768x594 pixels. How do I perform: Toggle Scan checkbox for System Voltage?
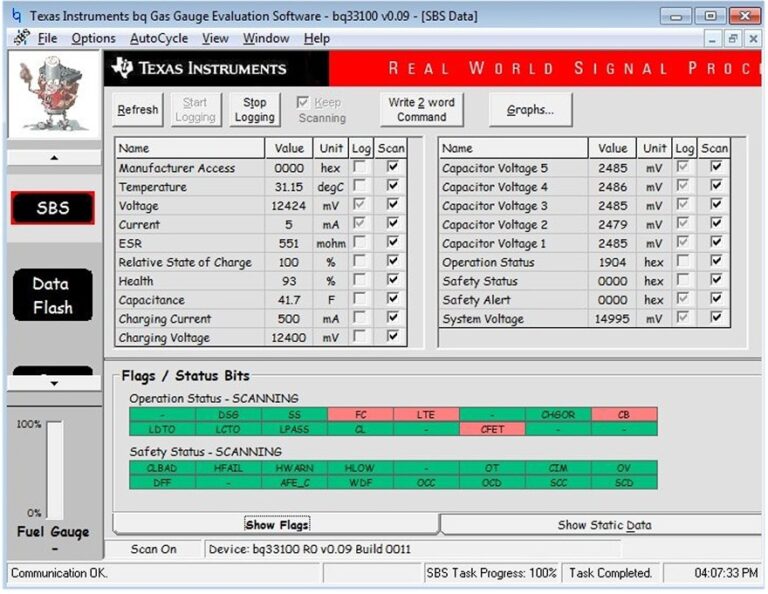(716, 317)
